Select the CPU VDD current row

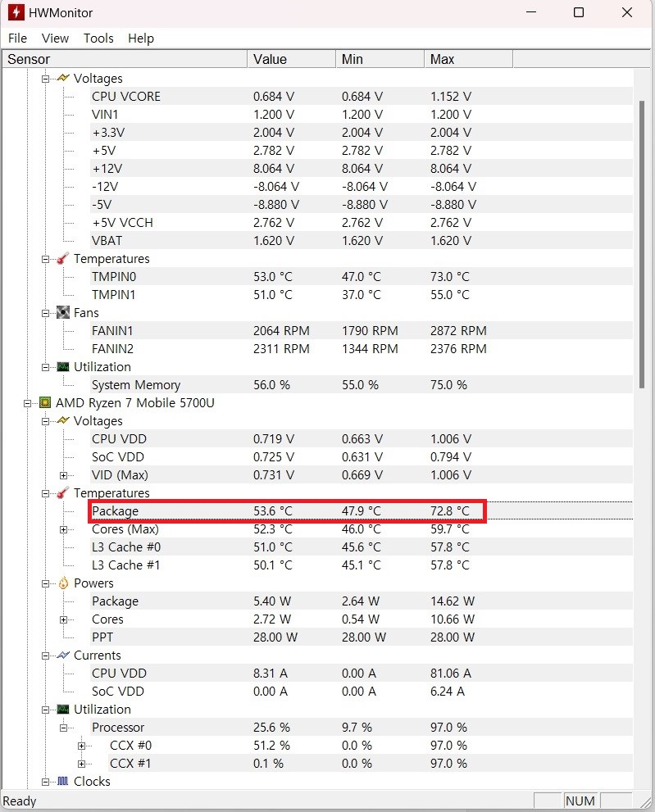click(362, 674)
